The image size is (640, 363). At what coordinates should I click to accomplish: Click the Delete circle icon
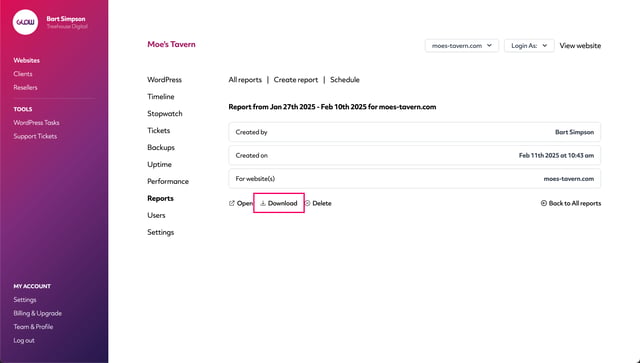coord(307,203)
